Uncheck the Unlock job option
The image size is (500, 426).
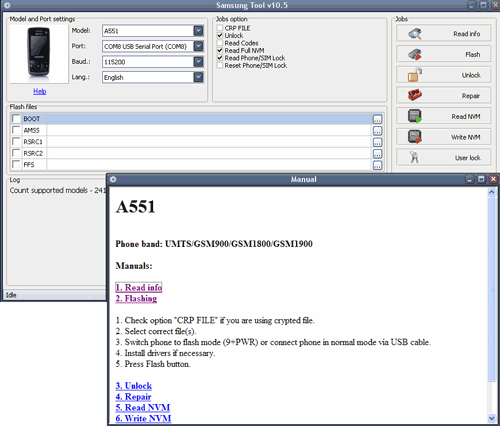coord(220,35)
